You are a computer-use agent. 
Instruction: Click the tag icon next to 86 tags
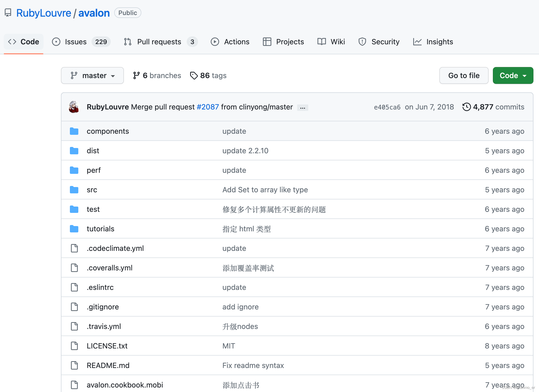click(194, 76)
